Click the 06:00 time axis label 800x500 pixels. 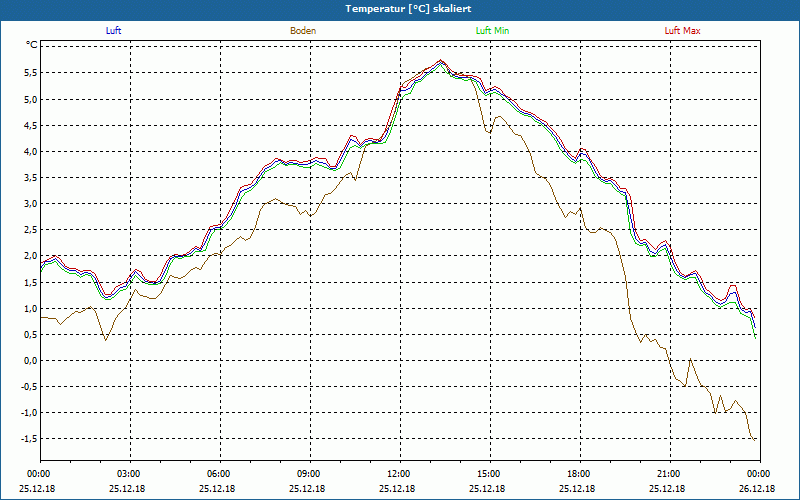[217, 473]
